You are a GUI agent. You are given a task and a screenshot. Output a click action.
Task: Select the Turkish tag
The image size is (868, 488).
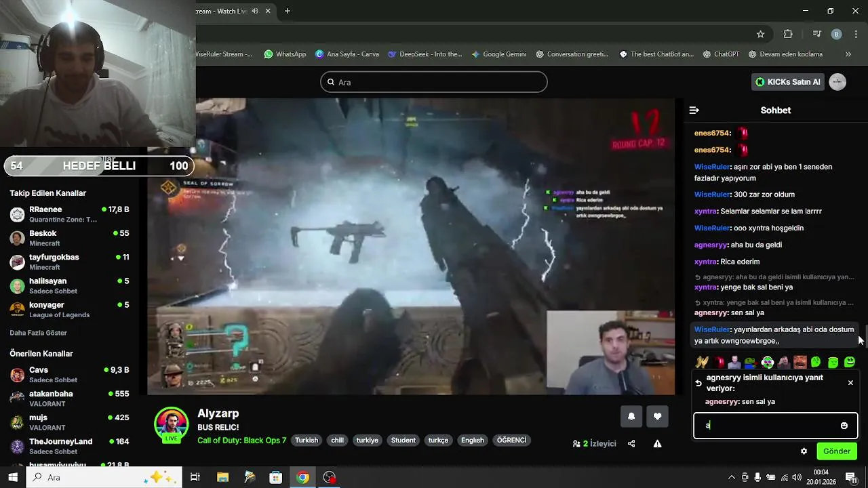[307, 441]
